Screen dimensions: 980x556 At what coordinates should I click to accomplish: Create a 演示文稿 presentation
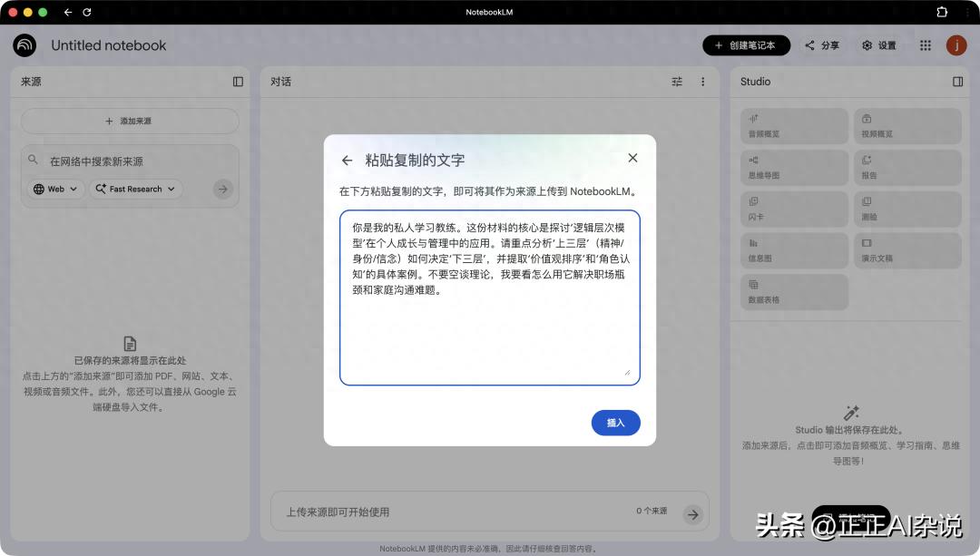pyautogui.click(x=907, y=250)
